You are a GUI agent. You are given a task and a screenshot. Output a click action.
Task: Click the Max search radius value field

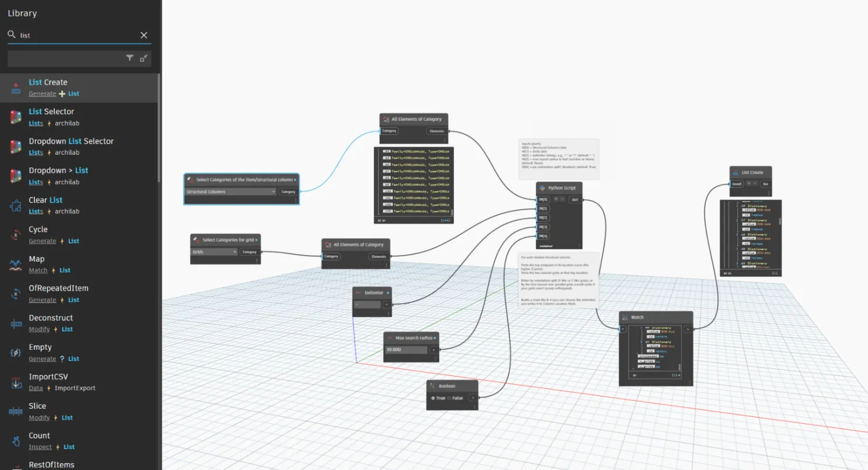point(406,350)
